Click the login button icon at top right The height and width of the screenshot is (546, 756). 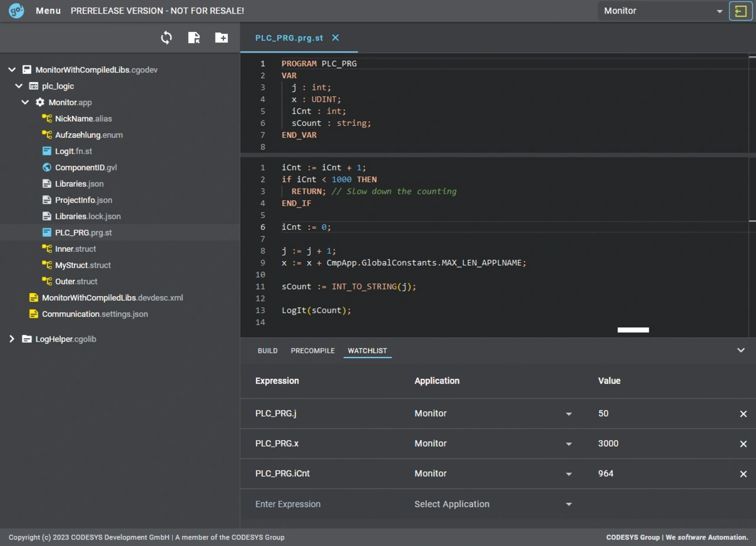741,11
